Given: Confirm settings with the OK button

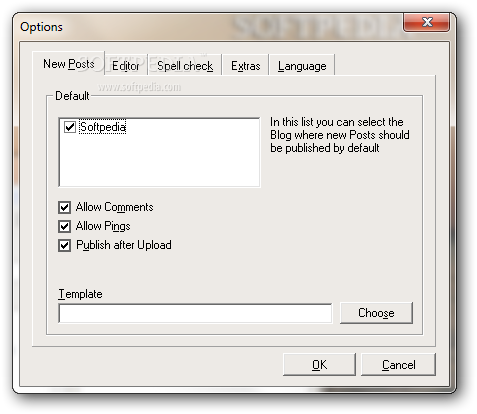Looking at the screenshot, I should (319, 365).
